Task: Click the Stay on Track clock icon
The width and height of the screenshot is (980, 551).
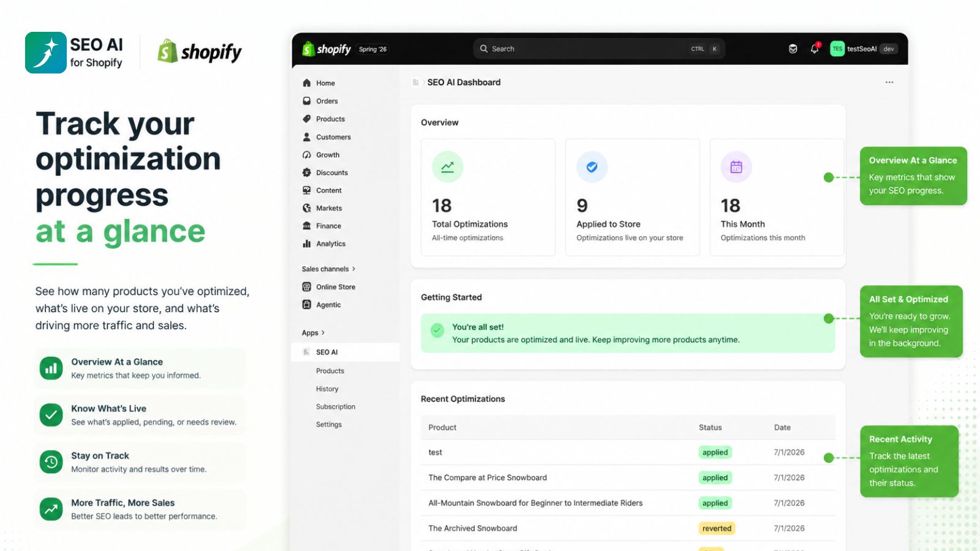Action: tap(51, 462)
